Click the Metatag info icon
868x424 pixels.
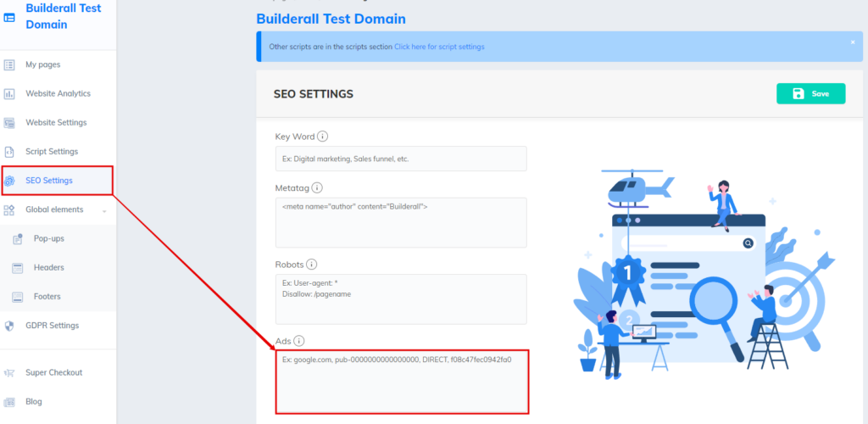tap(317, 188)
